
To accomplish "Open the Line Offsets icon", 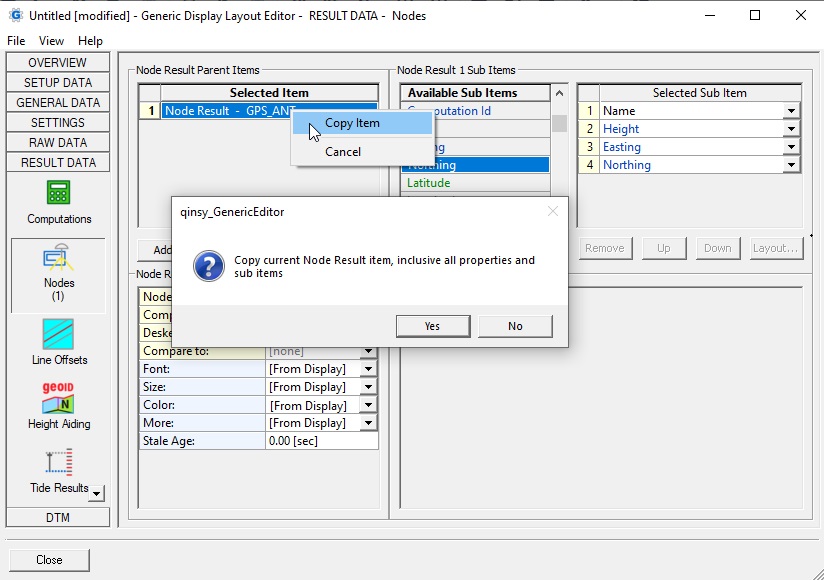I will (58, 334).
